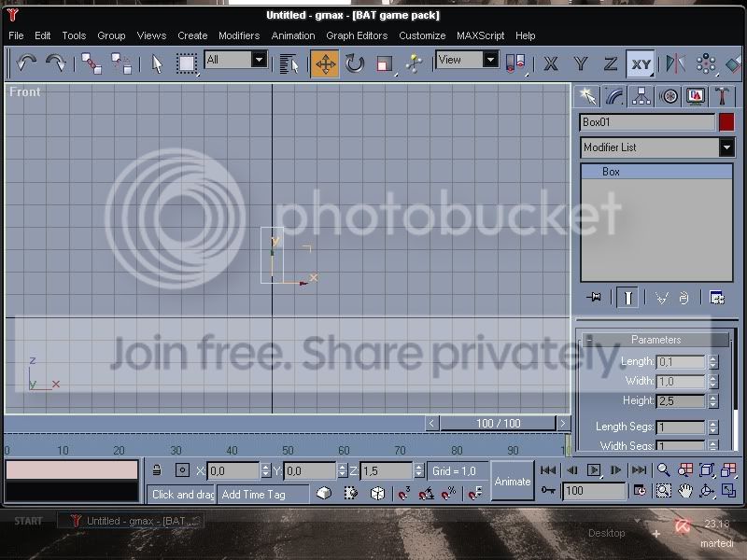This screenshot has height=560, width=747.
Task: Toggle the Animate button
Action: 512,481
